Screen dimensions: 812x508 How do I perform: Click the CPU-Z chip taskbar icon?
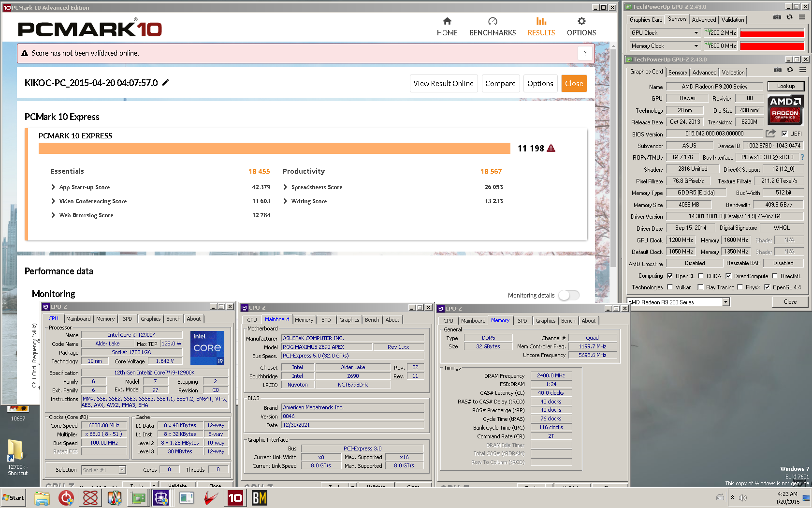[161, 498]
